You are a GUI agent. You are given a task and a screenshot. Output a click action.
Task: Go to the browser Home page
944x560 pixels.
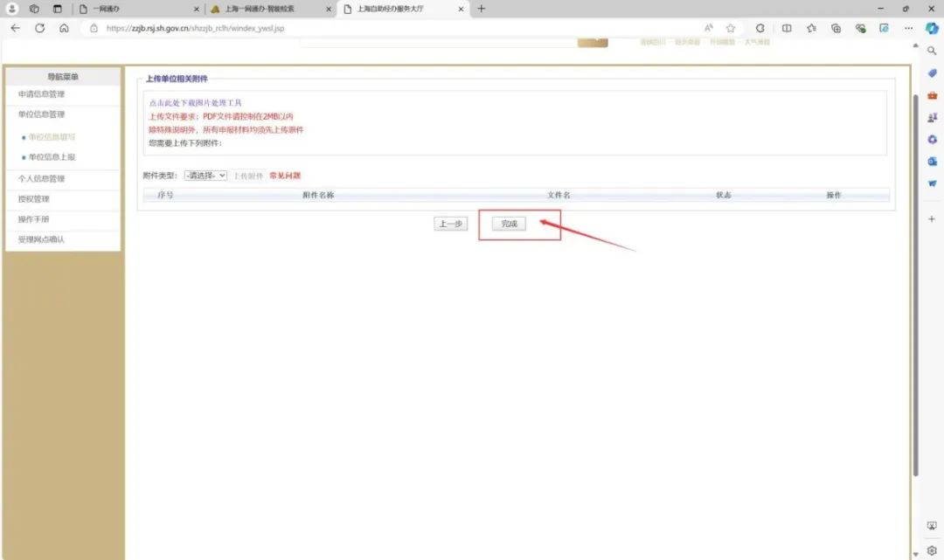pos(64,28)
